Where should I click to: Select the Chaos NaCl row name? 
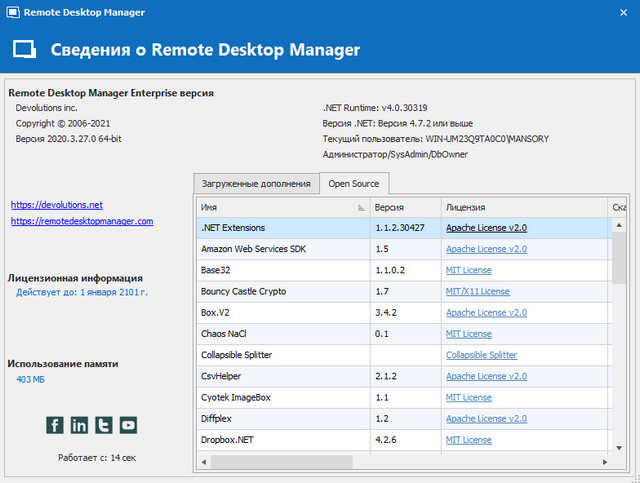tap(224, 334)
